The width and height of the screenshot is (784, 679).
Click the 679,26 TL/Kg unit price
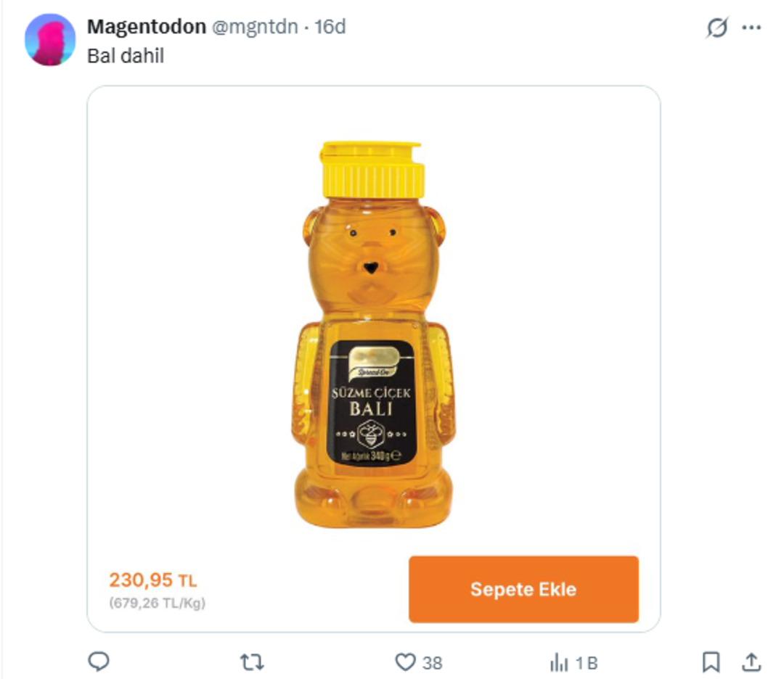click(x=158, y=603)
